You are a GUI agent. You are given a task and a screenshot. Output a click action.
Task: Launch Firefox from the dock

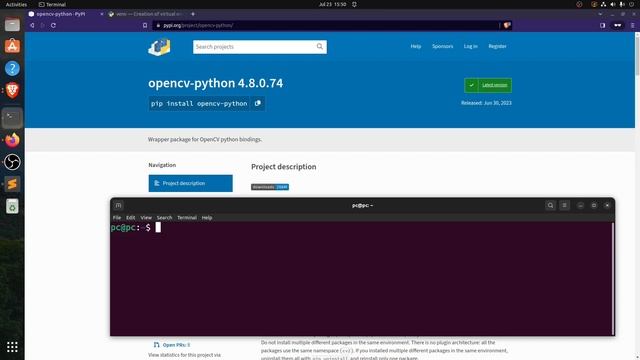click(x=12, y=140)
